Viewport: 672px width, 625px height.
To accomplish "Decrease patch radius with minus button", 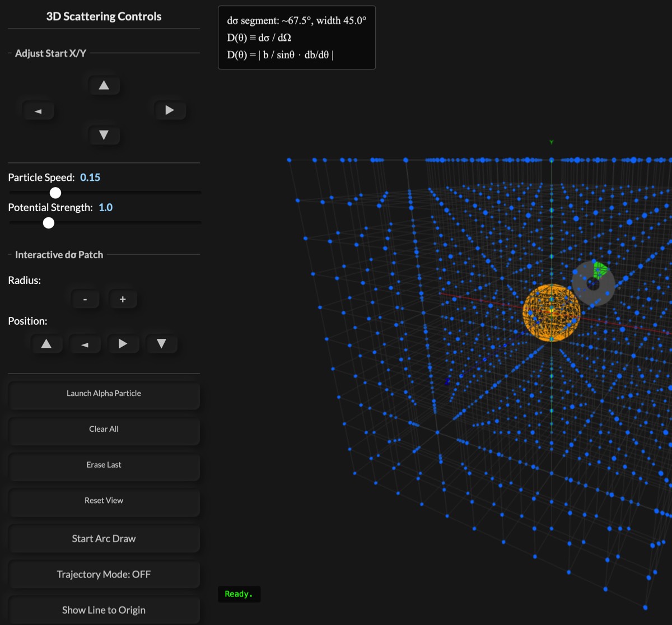I will 85,300.
